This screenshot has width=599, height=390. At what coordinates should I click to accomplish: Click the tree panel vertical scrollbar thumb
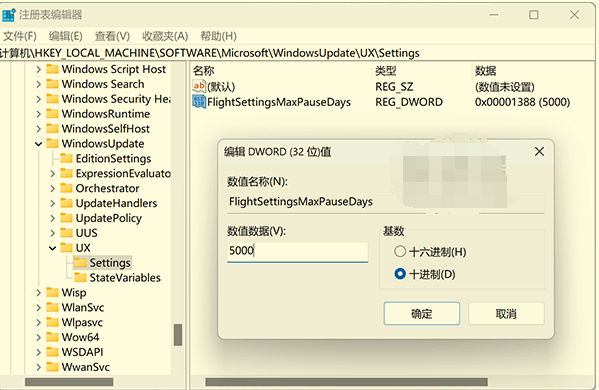tap(178, 335)
